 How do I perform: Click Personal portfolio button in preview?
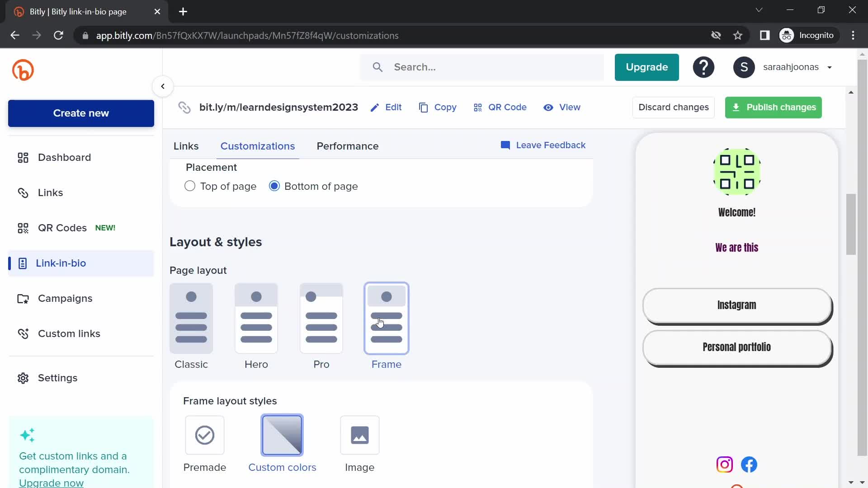(x=737, y=347)
